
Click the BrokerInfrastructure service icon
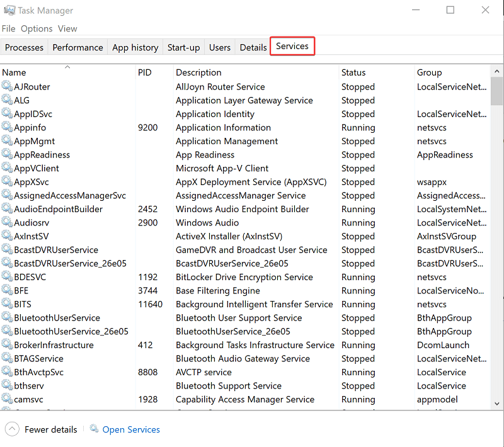tap(7, 344)
